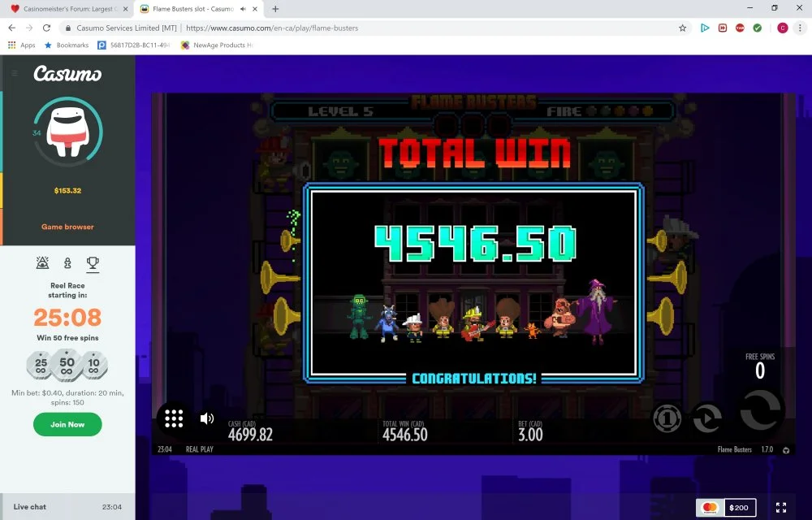Viewport: 812px width, 520px height.
Task: Click the Free Spins counter
Action: point(760,366)
